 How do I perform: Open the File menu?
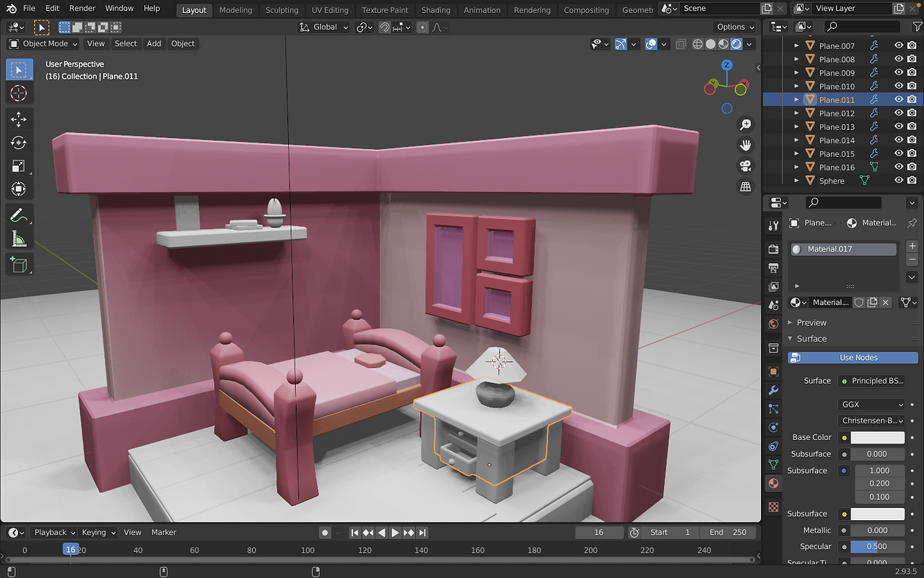pyautogui.click(x=29, y=8)
